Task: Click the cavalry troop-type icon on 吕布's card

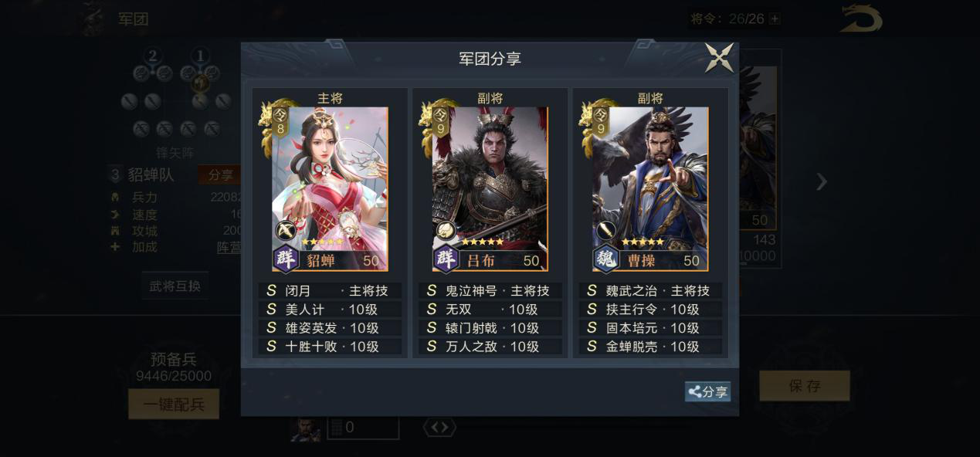Action: (x=446, y=230)
